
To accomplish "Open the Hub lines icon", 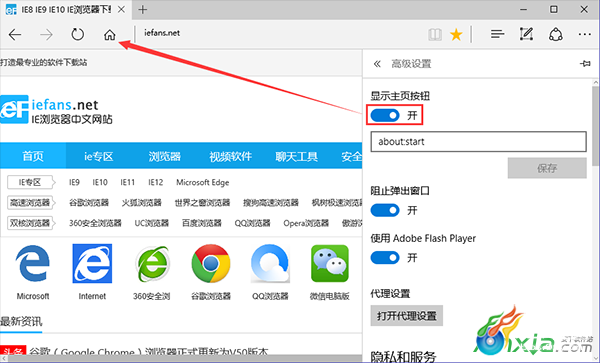I will (x=497, y=35).
